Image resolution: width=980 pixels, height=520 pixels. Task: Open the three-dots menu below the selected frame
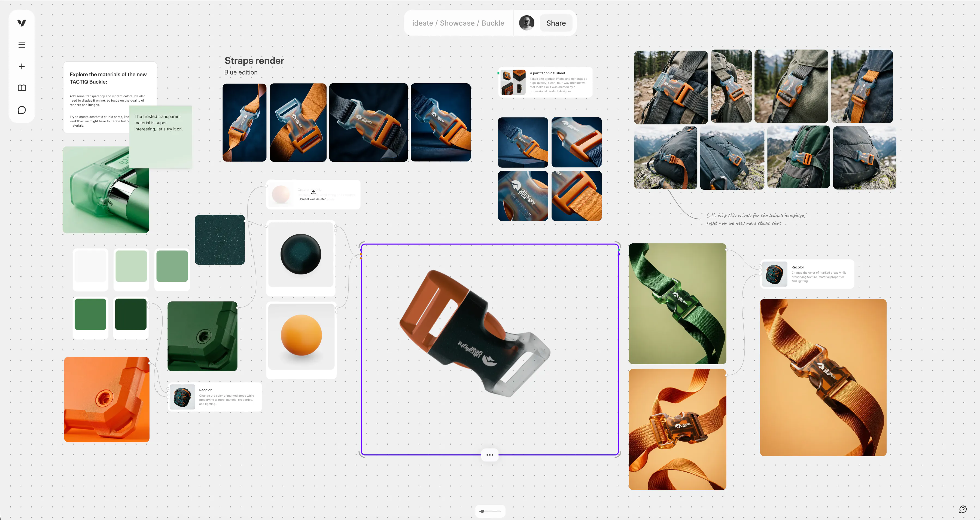[490, 455]
